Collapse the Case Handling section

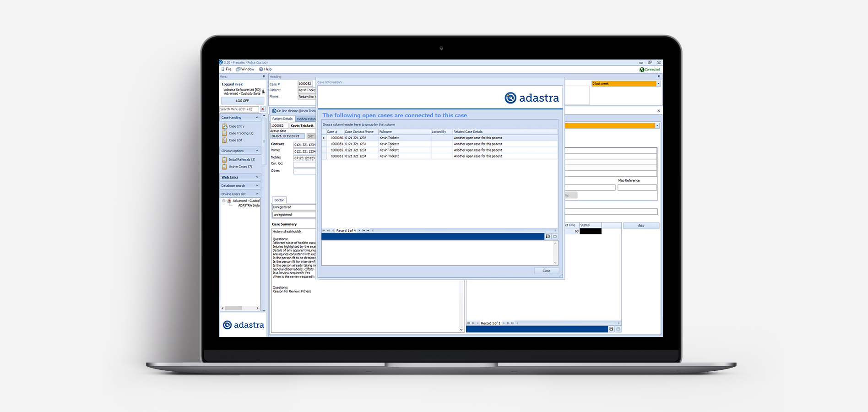pyautogui.click(x=257, y=118)
